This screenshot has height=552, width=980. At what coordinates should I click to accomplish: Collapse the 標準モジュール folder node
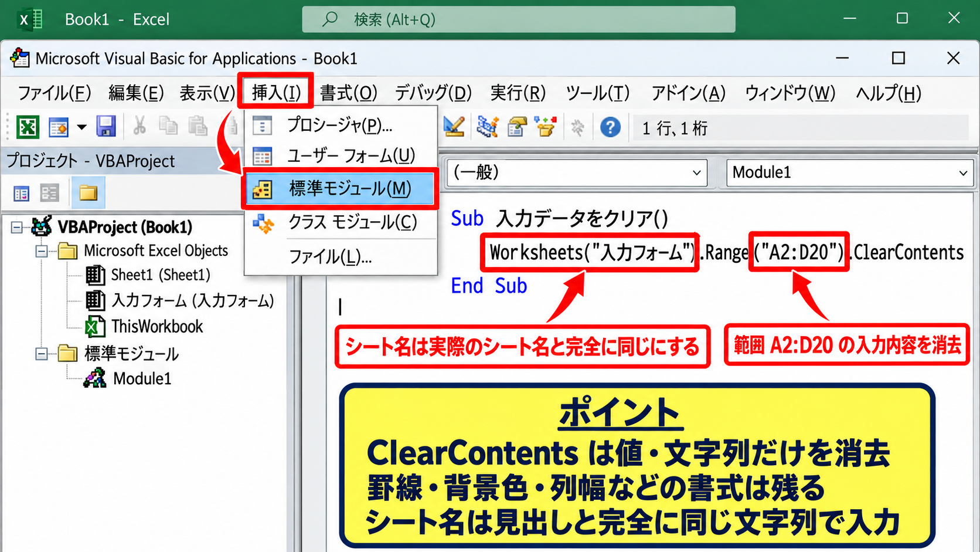coord(42,354)
